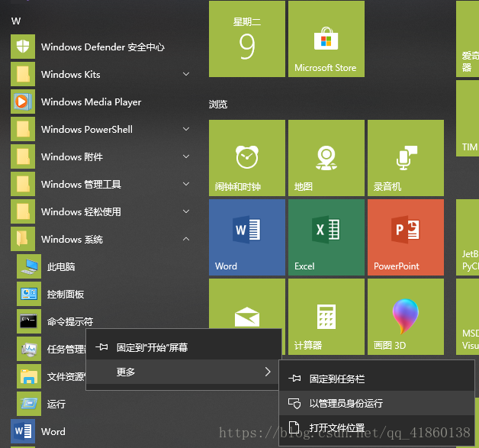The width and height of the screenshot is (479, 448).
Task: Open 控制面板 control panel icon
Action: (29, 294)
